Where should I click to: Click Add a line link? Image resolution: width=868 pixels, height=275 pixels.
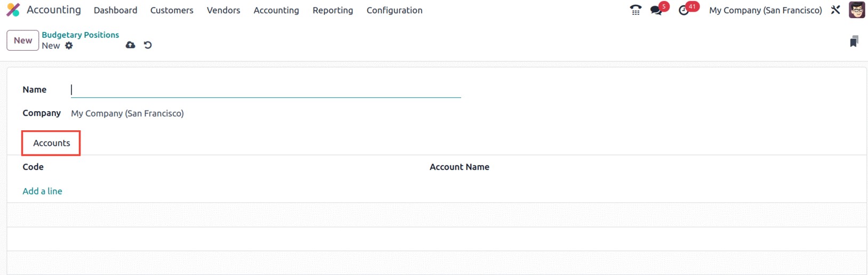point(42,191)
